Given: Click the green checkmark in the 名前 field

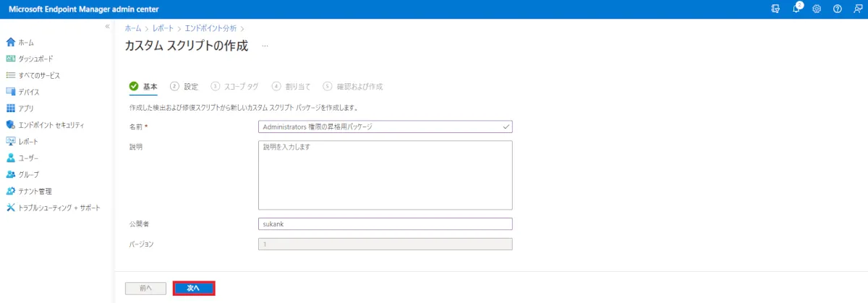Looking at the screenshot, I should (x=506, y=127).
